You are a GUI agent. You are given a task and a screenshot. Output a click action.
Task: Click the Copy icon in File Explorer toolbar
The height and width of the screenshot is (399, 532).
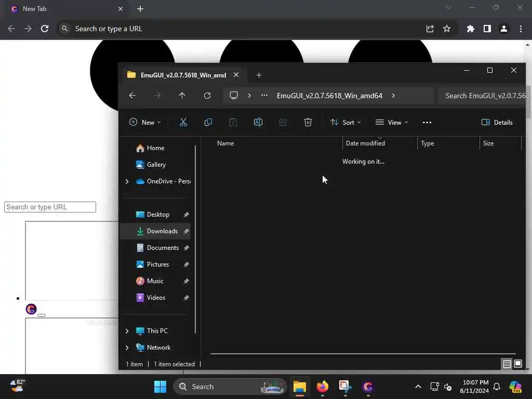(x=208, y=123)
